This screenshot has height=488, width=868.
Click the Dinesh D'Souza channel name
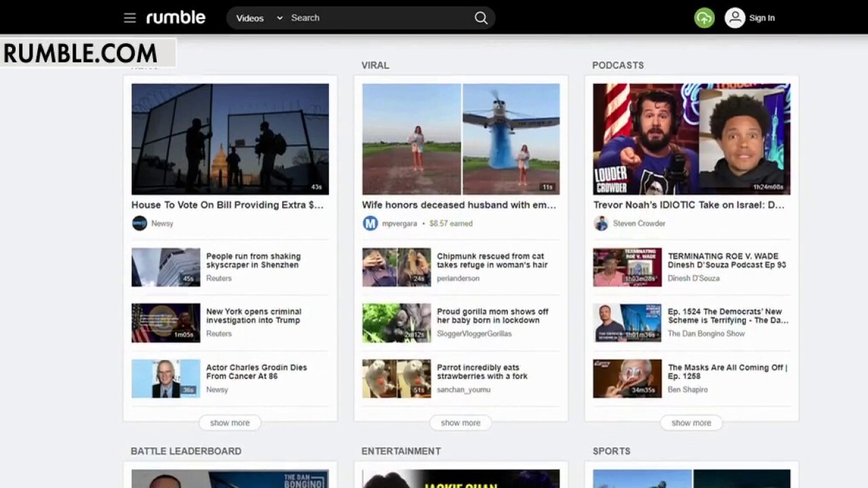(694, 279)
